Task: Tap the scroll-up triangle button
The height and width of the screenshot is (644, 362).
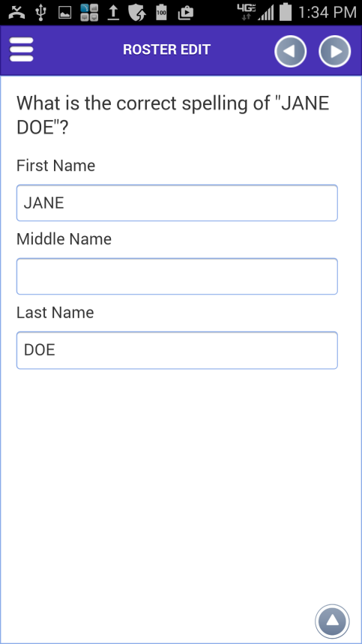Action: [x=332, y=621]
